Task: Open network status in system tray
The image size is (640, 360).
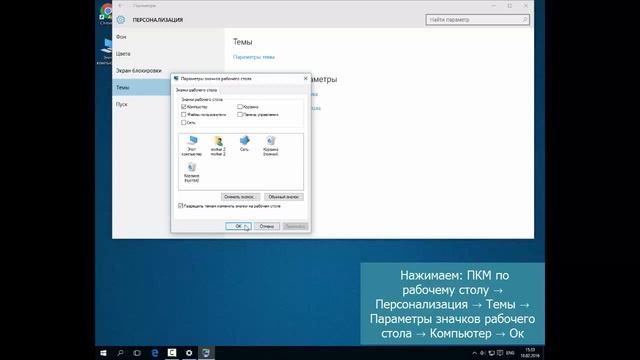Action: [491, 353]
